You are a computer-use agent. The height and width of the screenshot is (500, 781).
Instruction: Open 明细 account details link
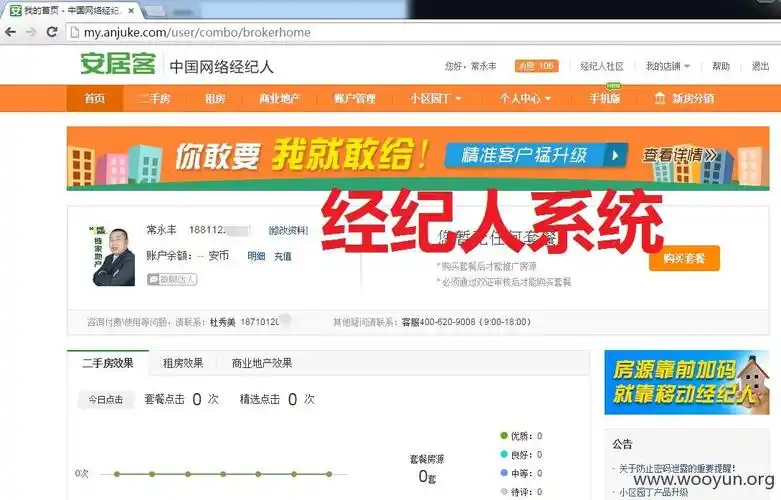pyautogui.click(x=257, y=256)
